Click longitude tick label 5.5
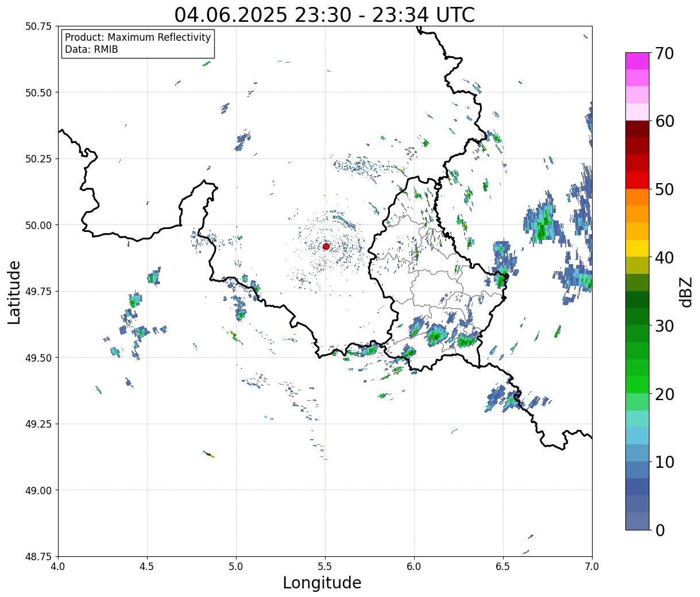 (x=325, y=566)
